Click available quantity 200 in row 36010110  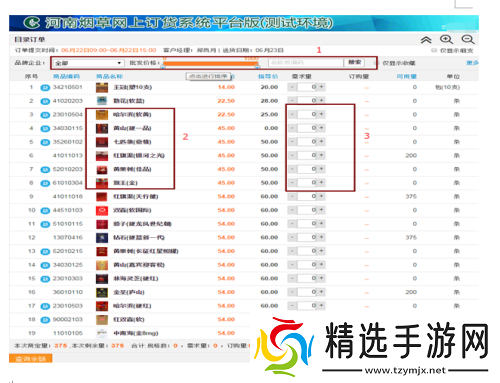coord(411,292)
